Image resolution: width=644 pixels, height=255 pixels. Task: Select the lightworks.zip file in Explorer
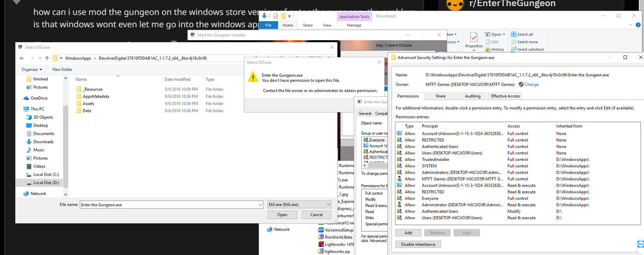point(335,251)
